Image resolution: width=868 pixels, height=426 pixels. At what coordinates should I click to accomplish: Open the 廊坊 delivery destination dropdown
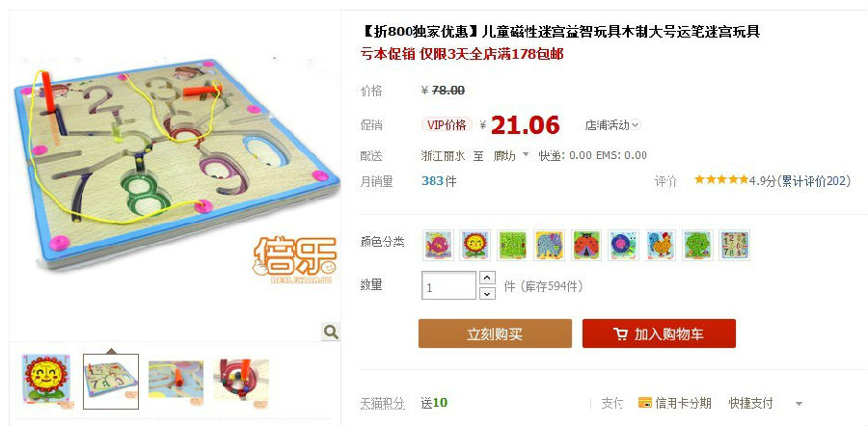pyautogui.click(x=511, y=155)
